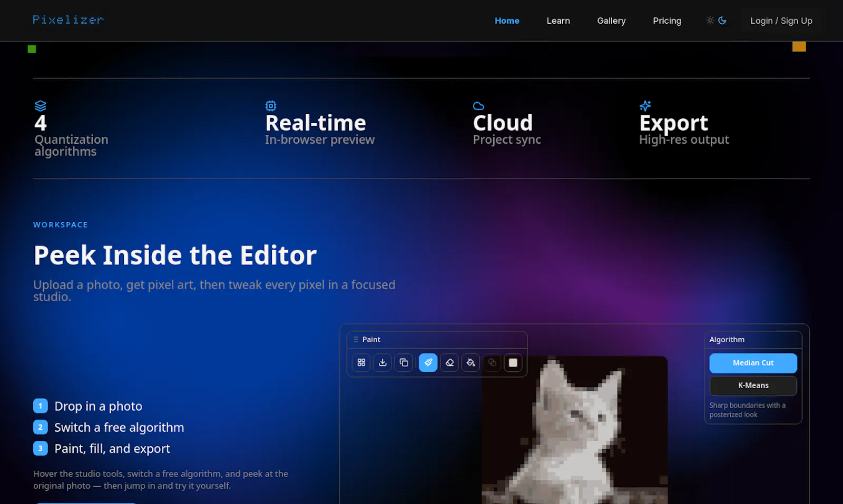Click the 'Quantization algorithms' text
Viewport: 843px width, 504px height.
pos(71,145)
